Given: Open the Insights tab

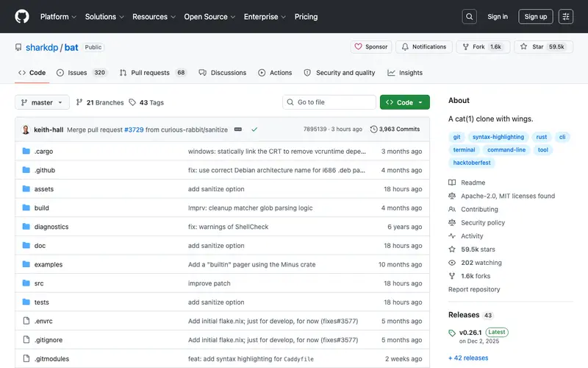Looking at the screenshot, I should (405, 72).
